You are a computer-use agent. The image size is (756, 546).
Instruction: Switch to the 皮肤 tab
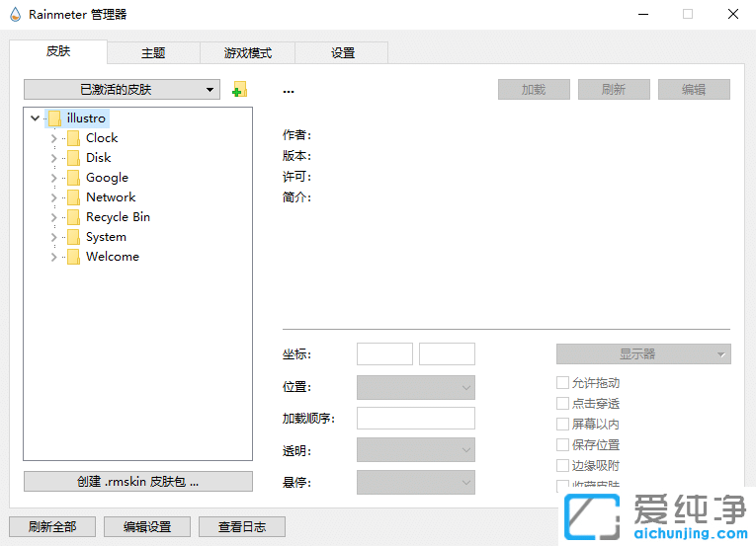point(58,51)
